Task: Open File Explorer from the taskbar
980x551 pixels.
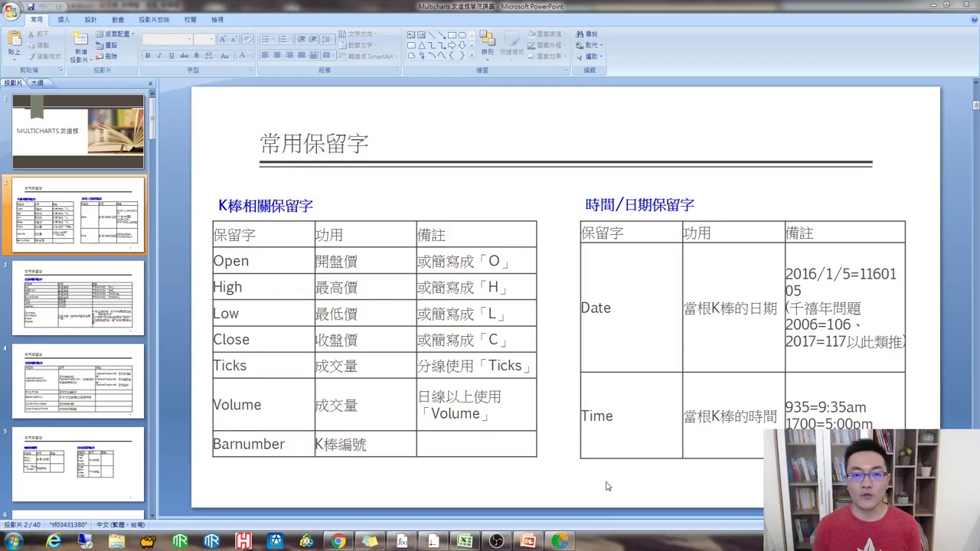Action: (x=116, y=542)
